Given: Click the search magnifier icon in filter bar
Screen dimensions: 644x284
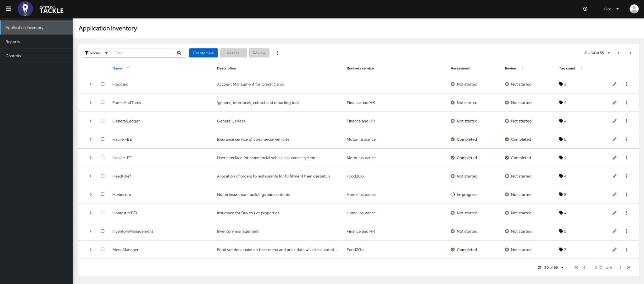Looking at the screenshot, I should 179,53.
